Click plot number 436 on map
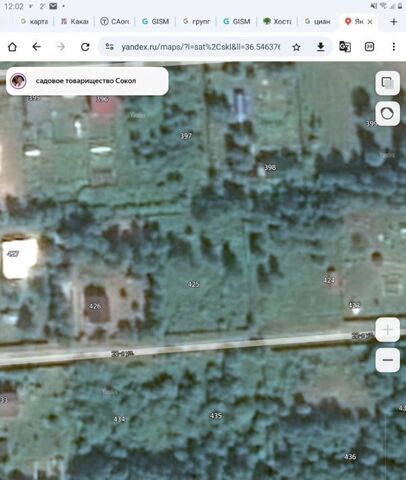The image size is (406, 480). tap(350, 457)
